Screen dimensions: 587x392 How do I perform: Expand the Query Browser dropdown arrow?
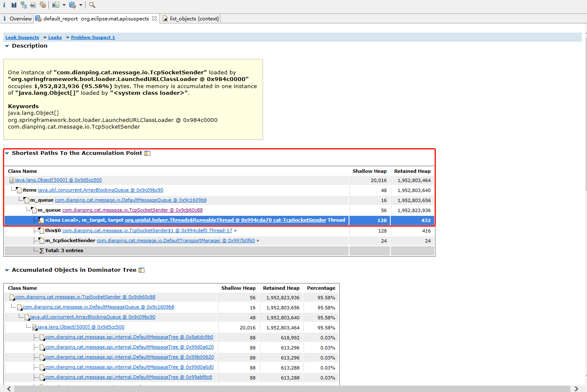point(81,5)
